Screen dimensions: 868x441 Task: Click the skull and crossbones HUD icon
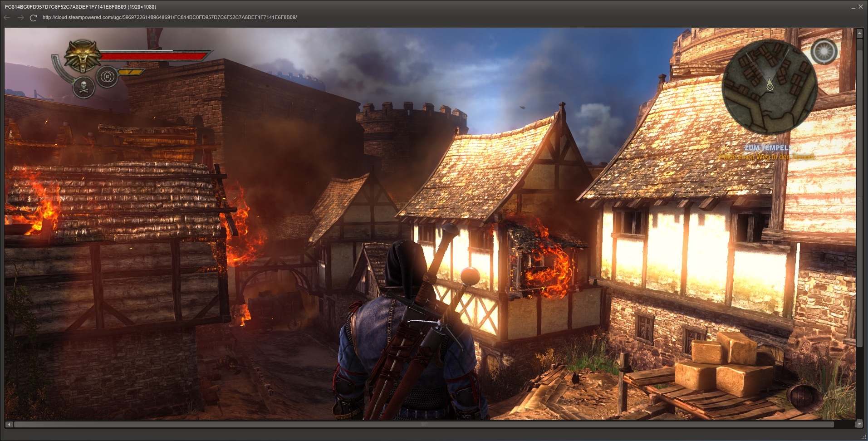click(84, 88)
